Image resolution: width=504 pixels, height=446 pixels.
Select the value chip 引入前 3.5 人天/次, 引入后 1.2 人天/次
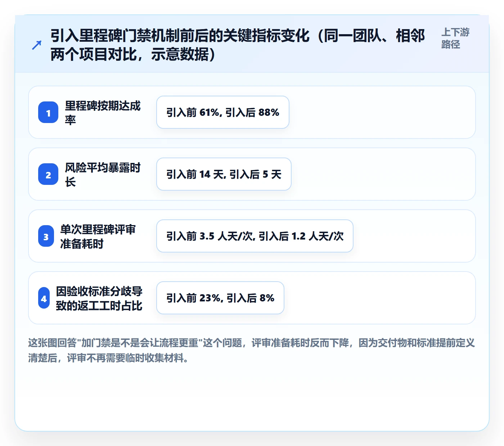[x=255, y=236]
